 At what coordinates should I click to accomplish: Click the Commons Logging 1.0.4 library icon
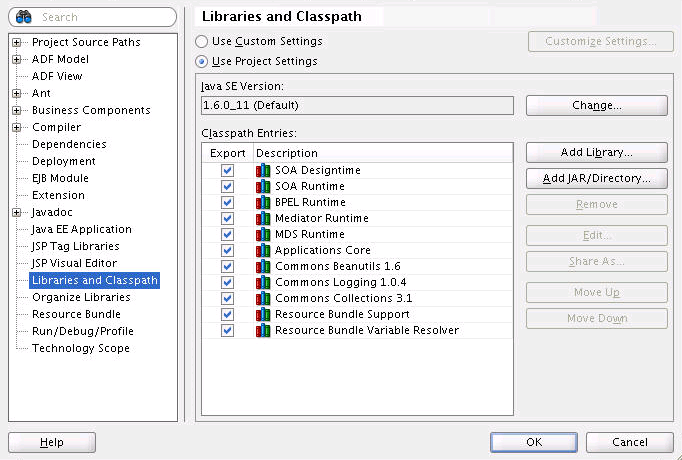click(x=263, y=283)
